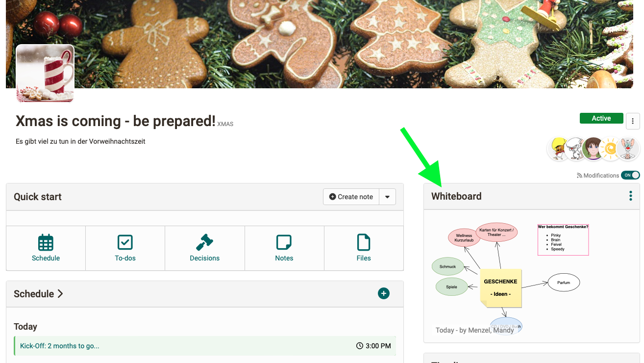Open the Notes icon
The height and width of the screenshot is (363, 644).
(284, 242)
